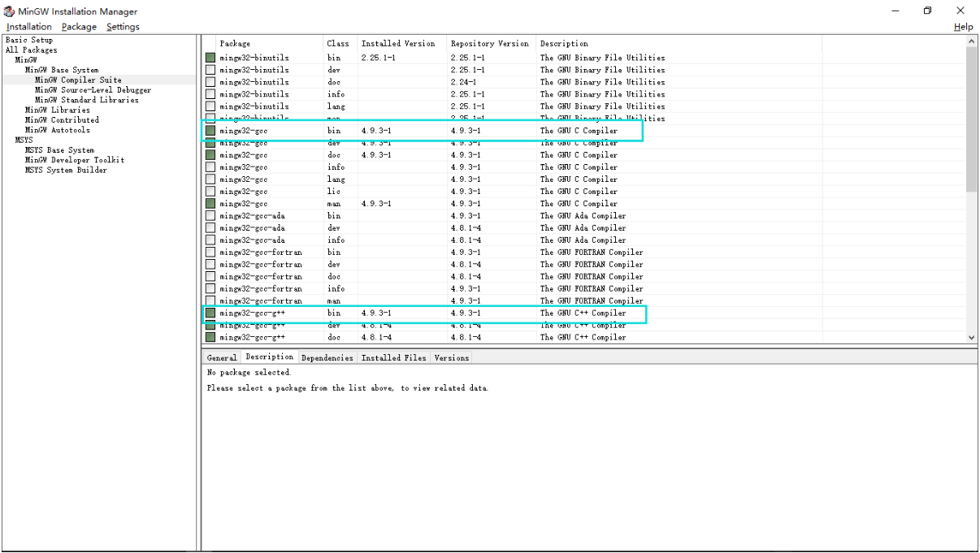Select MinGW Base System in tree
Viewport: 980px width, 553px height.
[62, 70]
